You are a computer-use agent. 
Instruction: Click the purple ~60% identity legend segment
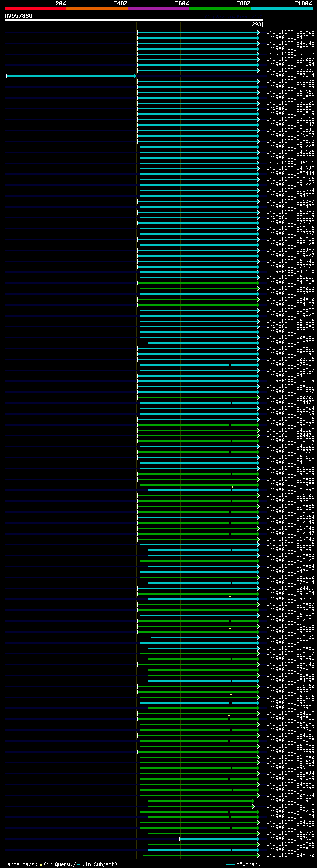[158, 9]
